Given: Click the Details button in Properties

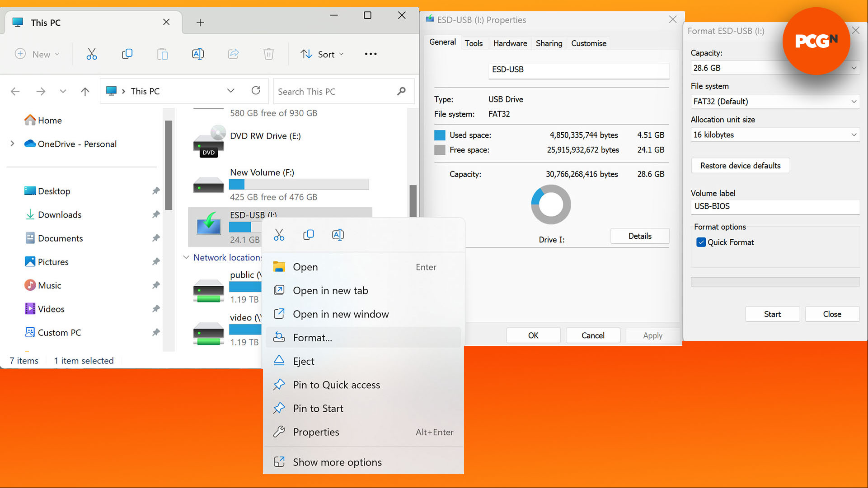Looking at the screenshot, I should tap(640, 236).
